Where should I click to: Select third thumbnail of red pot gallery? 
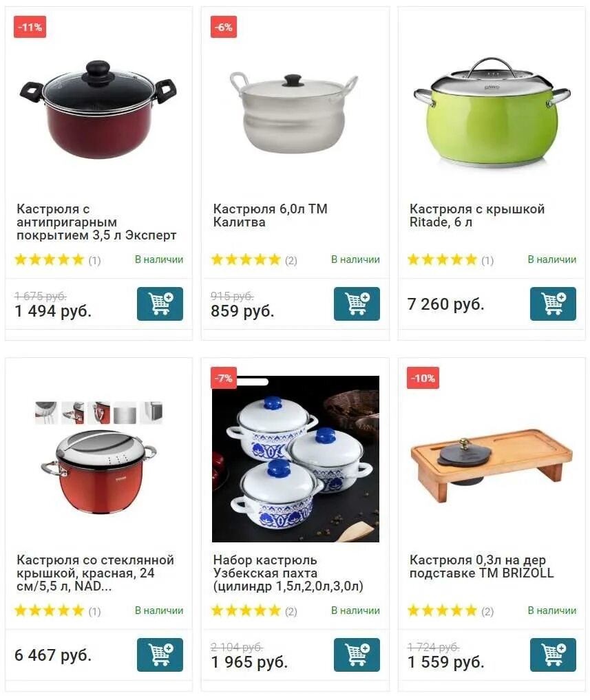tap(98, 412)
